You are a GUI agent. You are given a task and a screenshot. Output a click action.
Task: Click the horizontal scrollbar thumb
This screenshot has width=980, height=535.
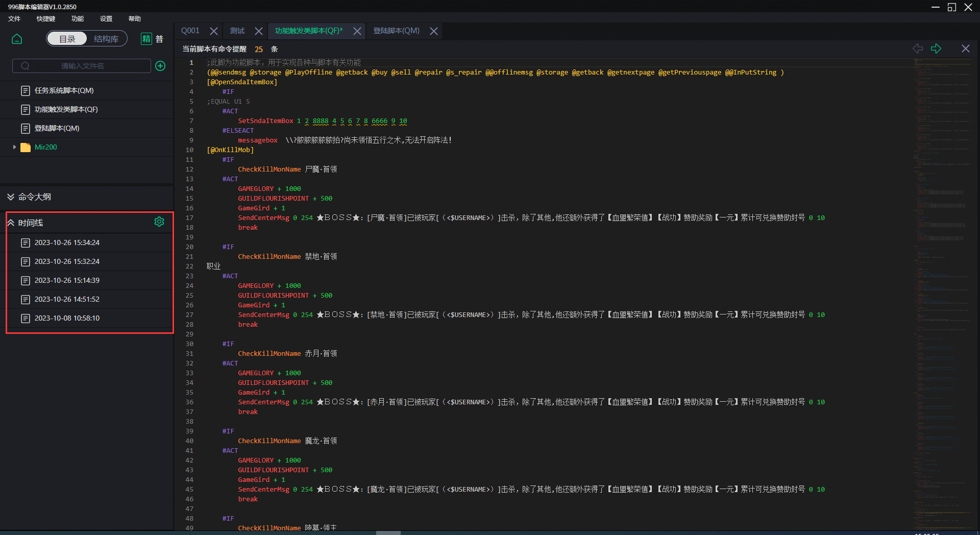pos(388,532)
